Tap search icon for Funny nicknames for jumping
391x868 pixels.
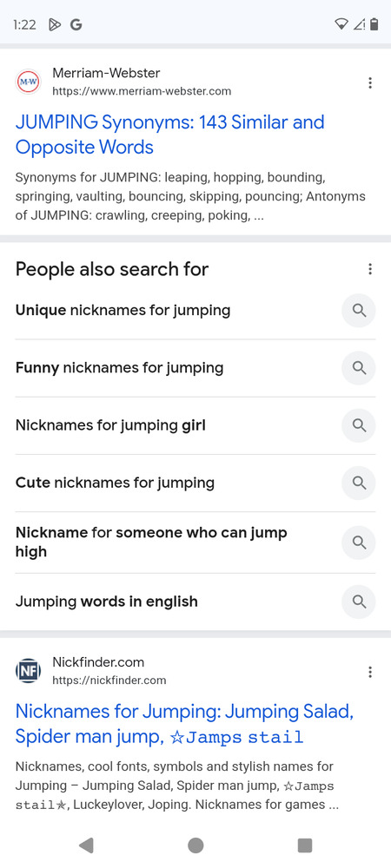pyautogui.click(x=359, y=368)
